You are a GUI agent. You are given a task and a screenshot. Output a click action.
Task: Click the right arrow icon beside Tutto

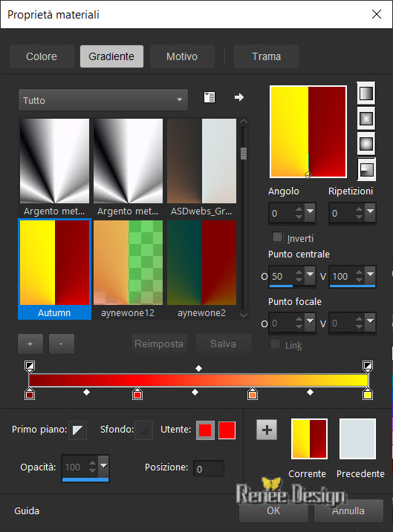[x=239, y=97]
